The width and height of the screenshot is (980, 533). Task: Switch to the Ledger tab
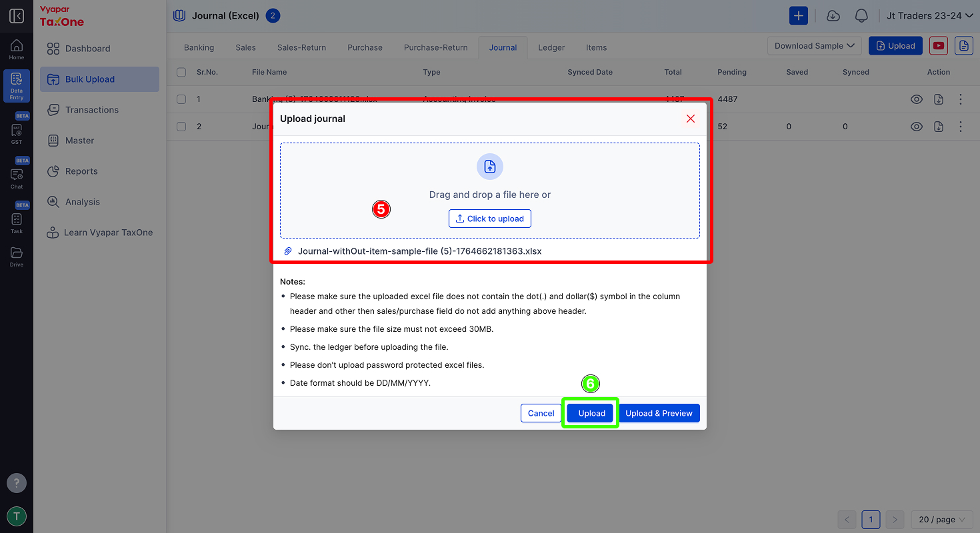[551, 47]
